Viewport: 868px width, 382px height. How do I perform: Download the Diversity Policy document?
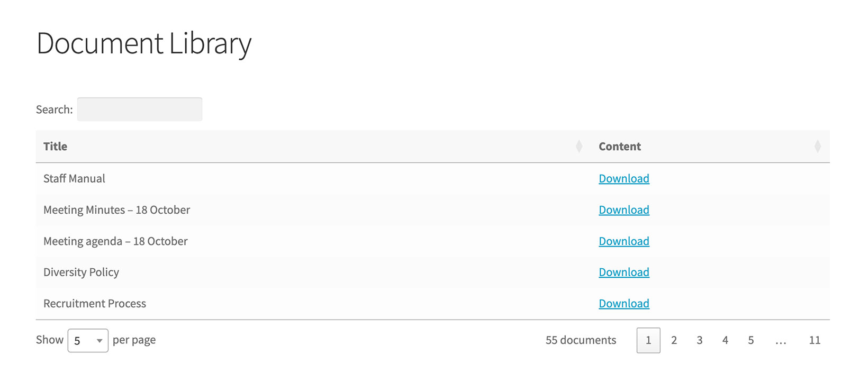click(x=624, y=272)
